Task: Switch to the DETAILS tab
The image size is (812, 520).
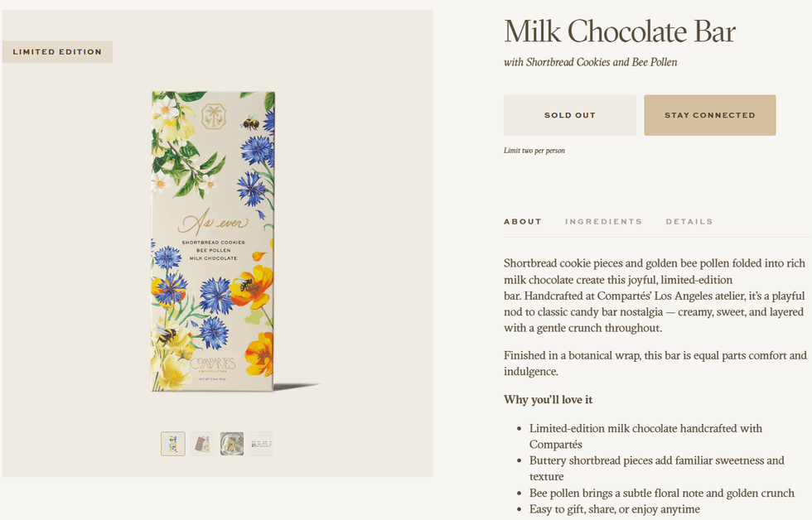Action: pyautogui.click(x=689, y=221)
